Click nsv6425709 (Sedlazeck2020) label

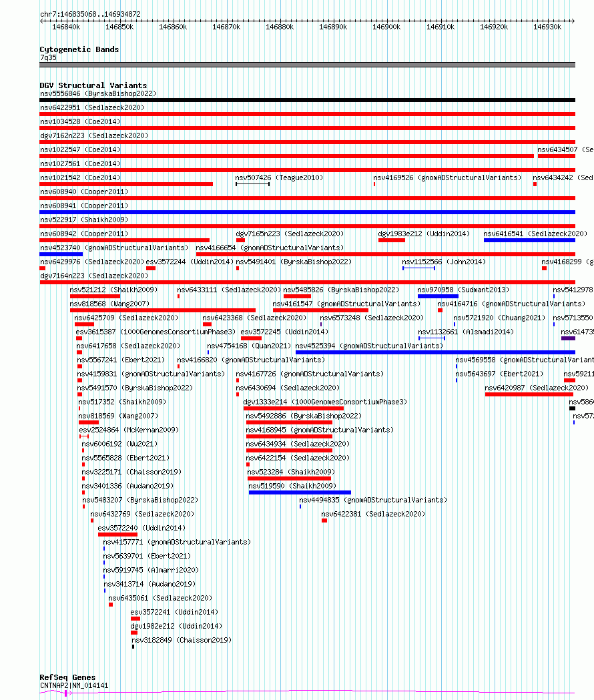point(126,318)
